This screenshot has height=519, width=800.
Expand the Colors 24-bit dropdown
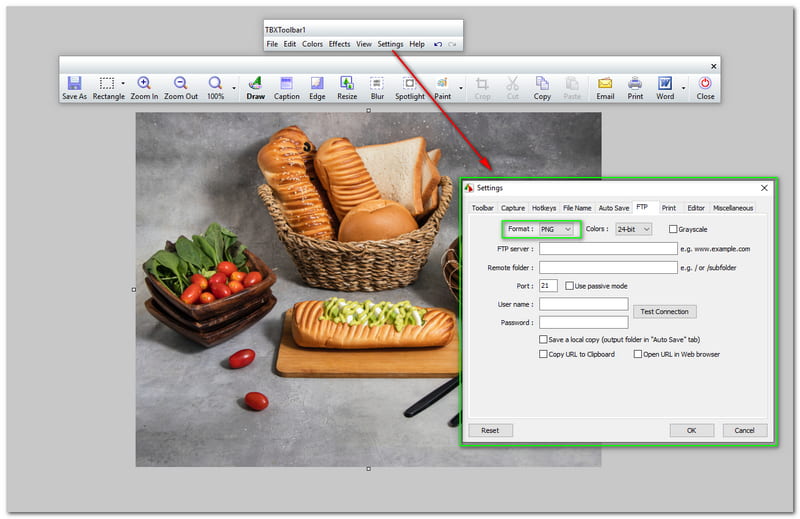pos(634,229)
